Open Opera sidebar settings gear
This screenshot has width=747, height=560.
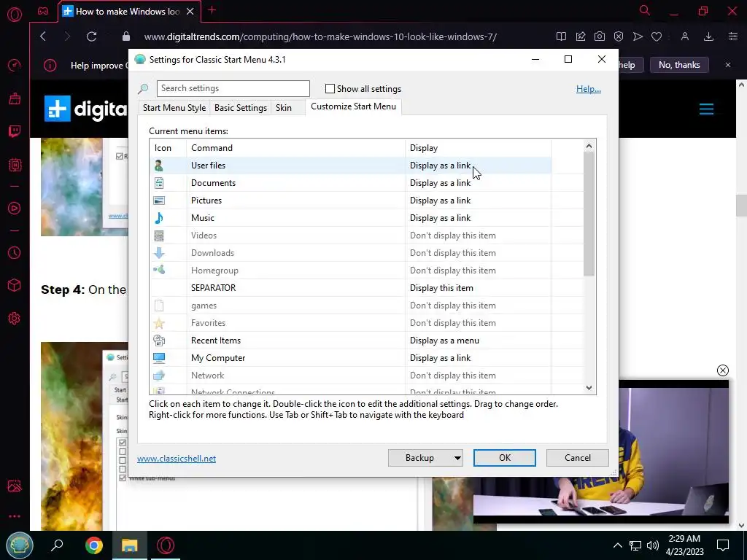(15, 318)
